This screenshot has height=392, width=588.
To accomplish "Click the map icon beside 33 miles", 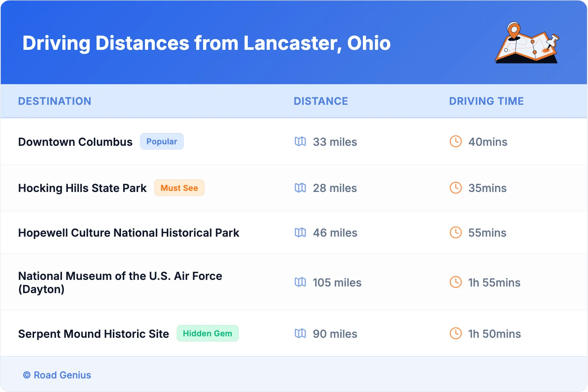I will pos(300,141).
